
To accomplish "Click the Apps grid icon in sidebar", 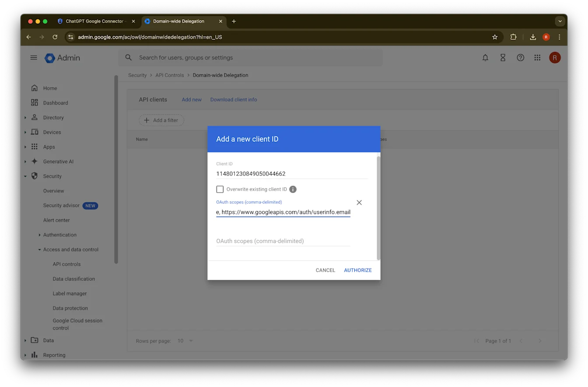I will coord(35,147).
